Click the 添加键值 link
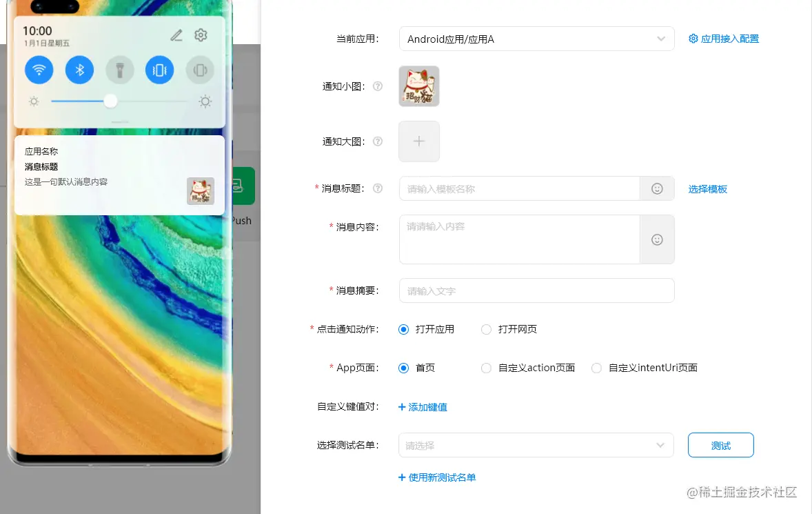Image resolution: width=812 pixels, height=514 pixels. pyautogui.click(x=423, y=407)
